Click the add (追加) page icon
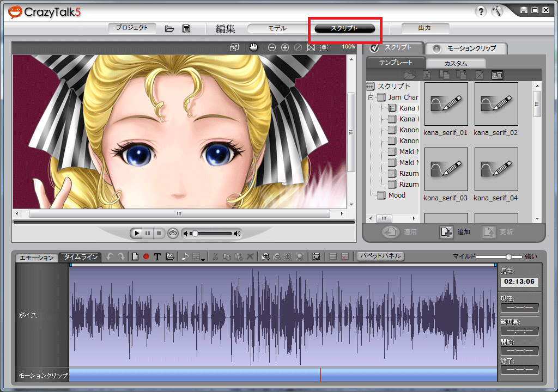 (x=446, y=232)
